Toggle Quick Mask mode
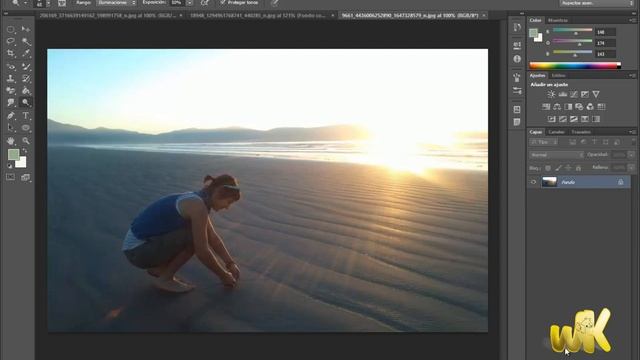 pyautogui.click(x=11, y=177)
